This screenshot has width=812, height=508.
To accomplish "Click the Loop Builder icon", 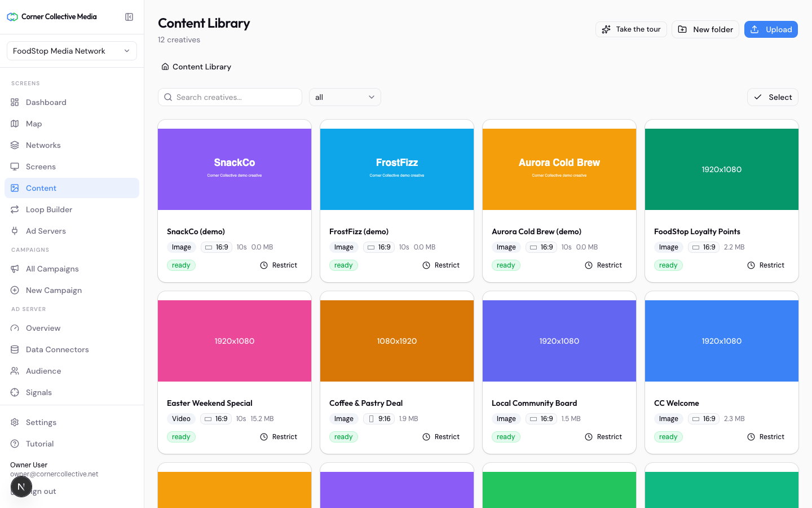I will (x=15, y=209).
